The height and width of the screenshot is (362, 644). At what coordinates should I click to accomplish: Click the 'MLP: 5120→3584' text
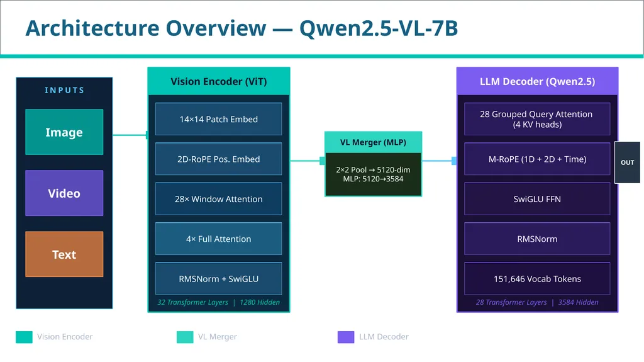(373, 179)
